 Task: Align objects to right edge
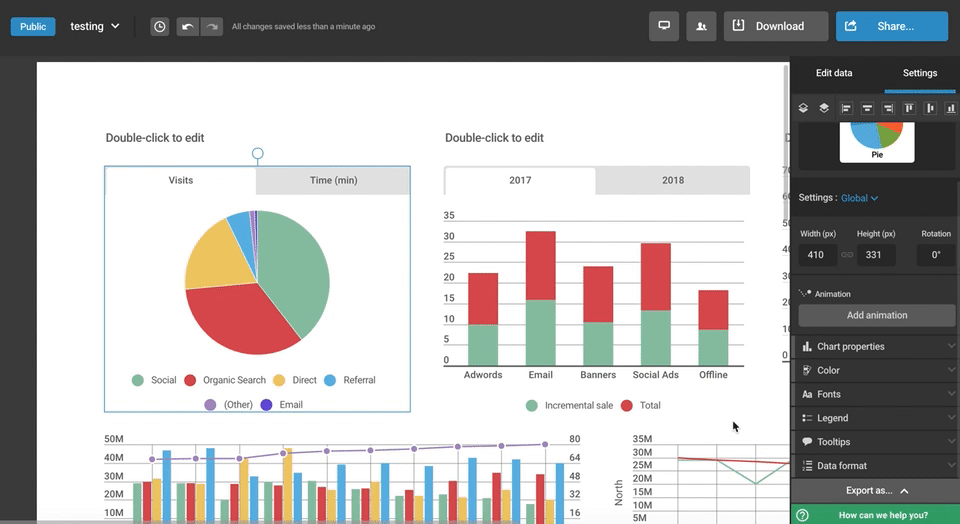[x=888, y=108]
